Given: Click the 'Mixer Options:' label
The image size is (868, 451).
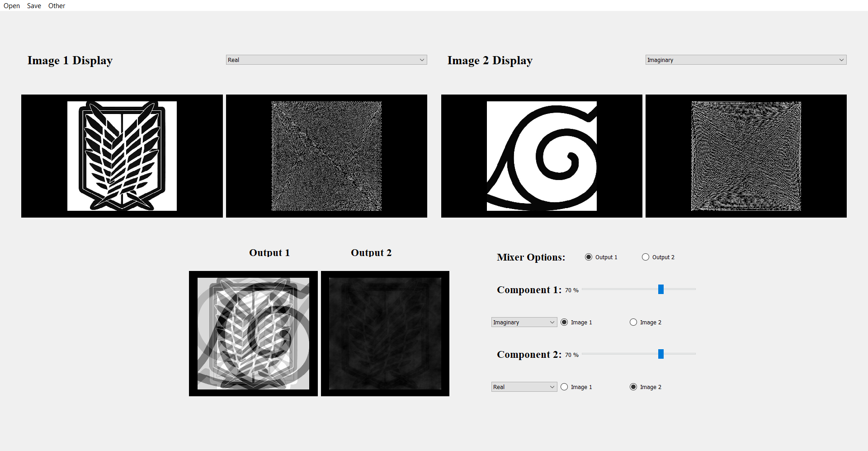Looking at the screenshot, I should pyautogui.click(x=531, y=257).
